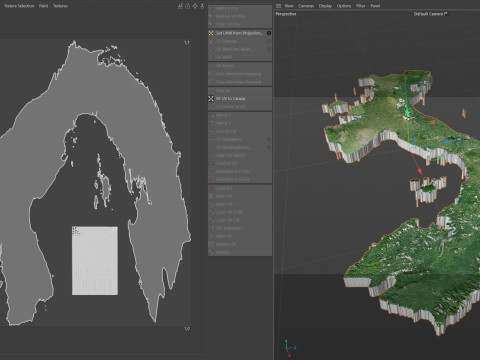Viewport: 480px width, 360px height.
Task: Click Mirror U command
Action: tap(240, 115)
